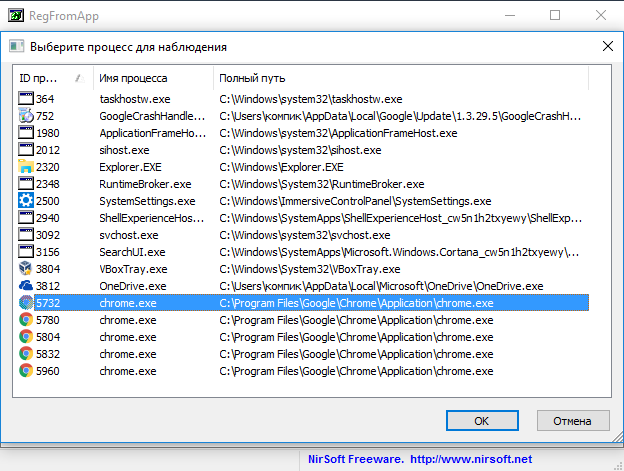This screenshot has width=624, height=471.
Task: Click the Explorer folder icon for PID 2320
Action: pos(26,167)
